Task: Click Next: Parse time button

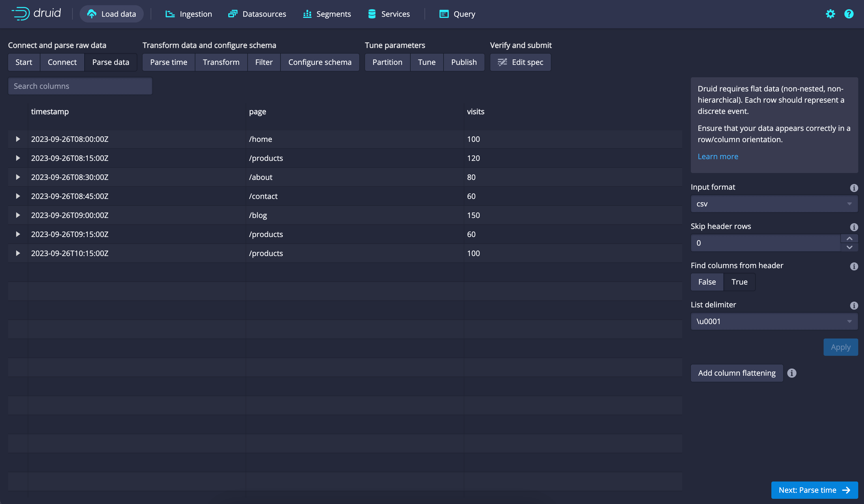Action: tap(814, 490)
